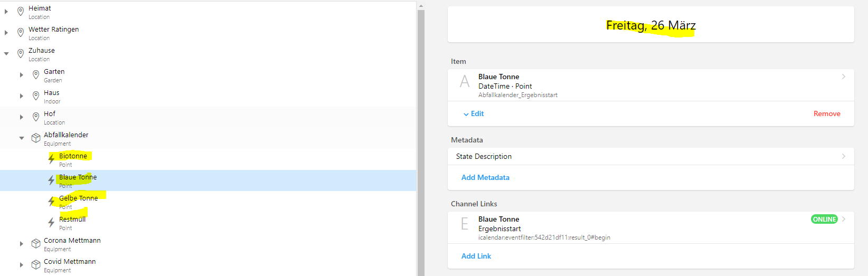The image size is (868, 276).
Task: Expand the Hof location node
Action: pyautogui.click(x=22, y=117)
